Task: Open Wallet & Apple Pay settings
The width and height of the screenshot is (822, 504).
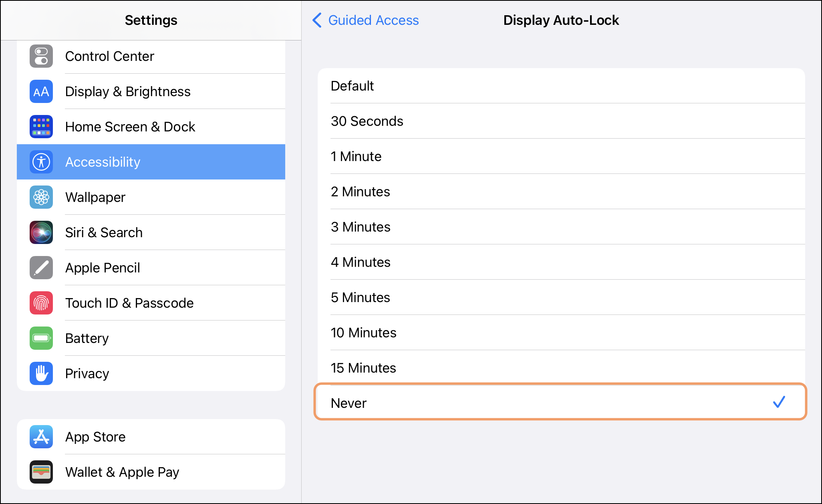Action: tap(151, 472)
